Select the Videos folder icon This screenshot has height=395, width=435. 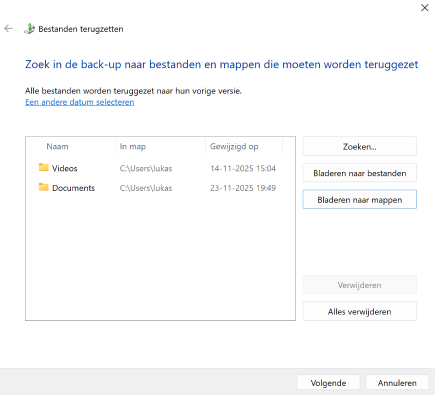43,167
